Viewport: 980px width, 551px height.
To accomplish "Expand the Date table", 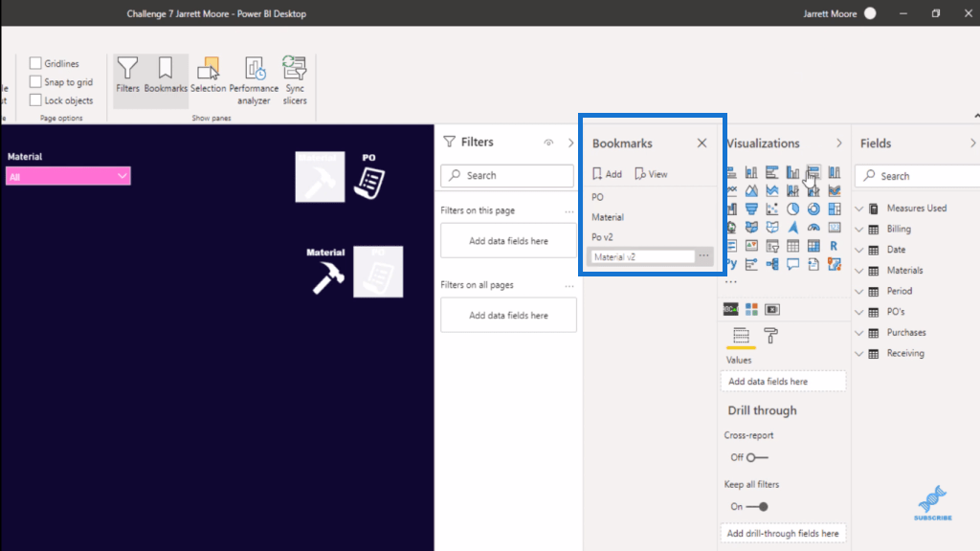I will click(859, 250).
